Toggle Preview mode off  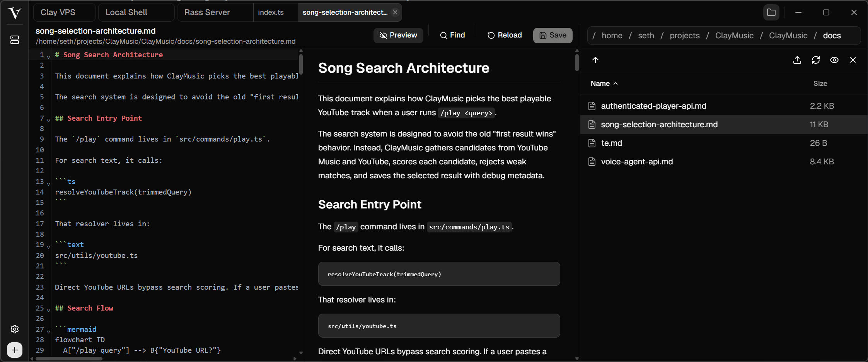[398, 35]
